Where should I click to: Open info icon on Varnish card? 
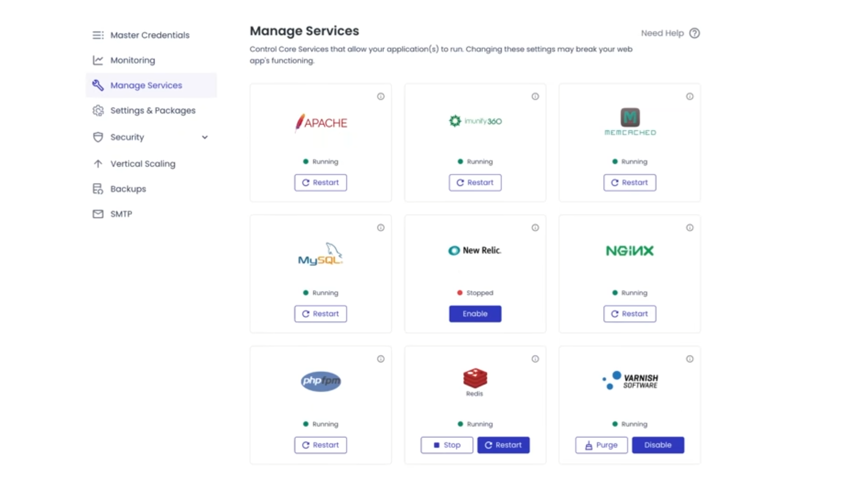[690, 359]
